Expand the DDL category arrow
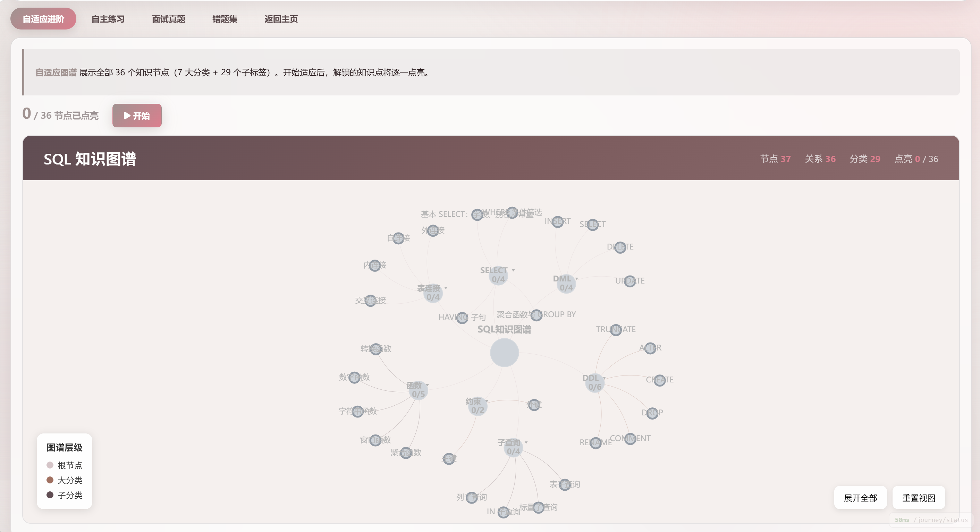980x532 pixels. coord(604,378)
